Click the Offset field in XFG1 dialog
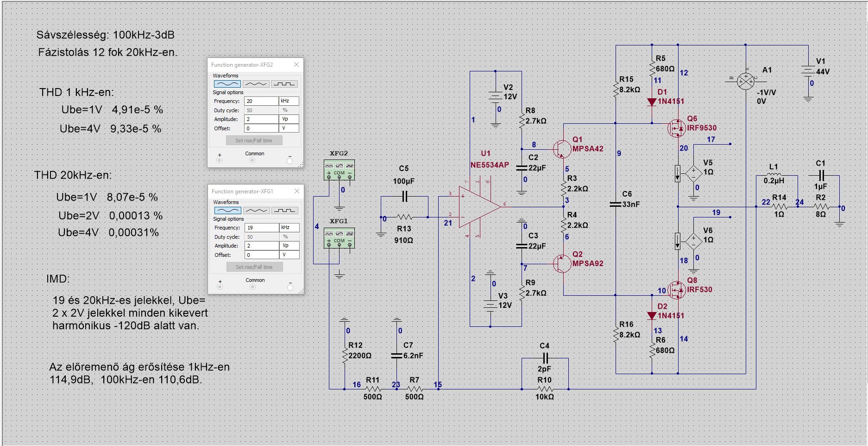The image size is (868, 446). click(x=262, y=255)
